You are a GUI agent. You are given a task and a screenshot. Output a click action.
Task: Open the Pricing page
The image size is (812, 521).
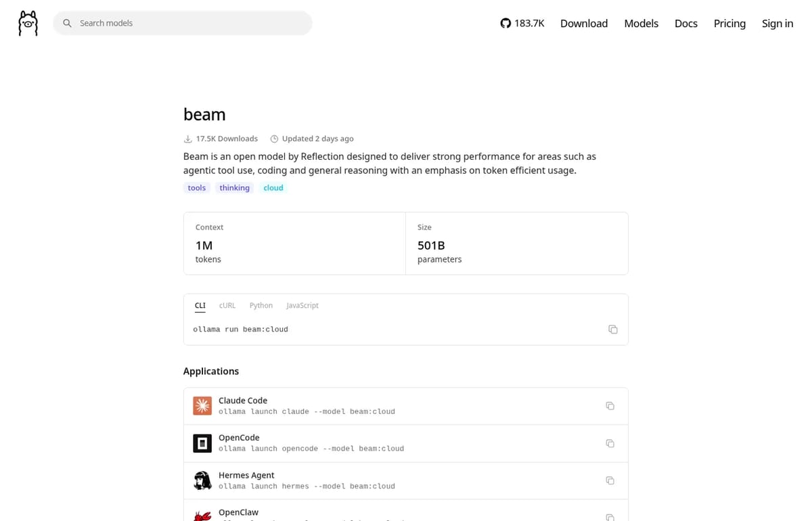[729, 23]
